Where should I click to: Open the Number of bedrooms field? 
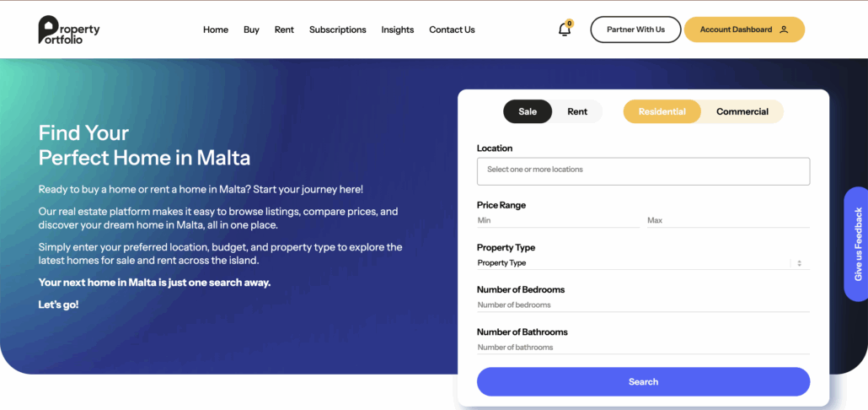[643, 305]
